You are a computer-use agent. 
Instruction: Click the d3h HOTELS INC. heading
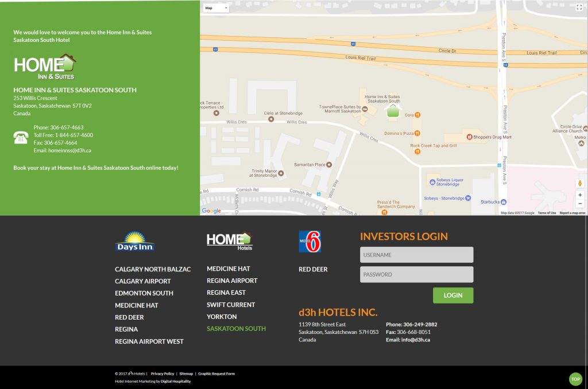tap(338, 312)
